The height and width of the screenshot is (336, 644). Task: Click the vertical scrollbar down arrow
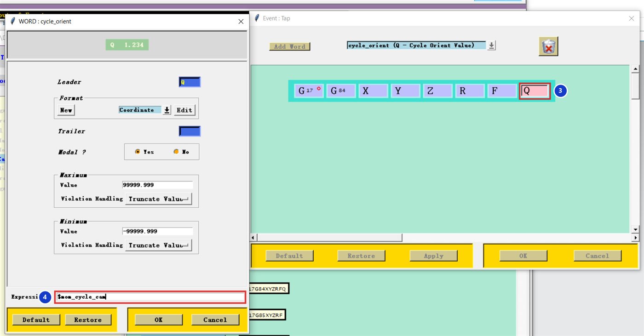click(636, 229)
